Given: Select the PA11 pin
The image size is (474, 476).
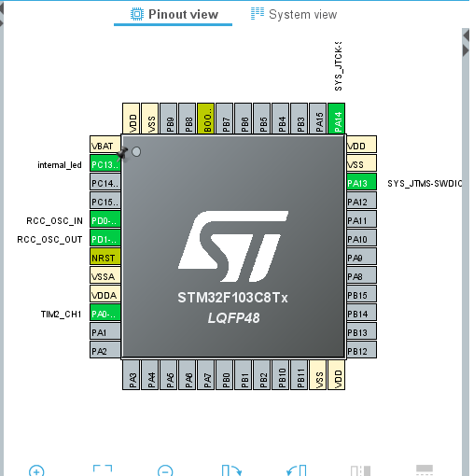Looking at the screenshot, I should click(x=361, y=219).
